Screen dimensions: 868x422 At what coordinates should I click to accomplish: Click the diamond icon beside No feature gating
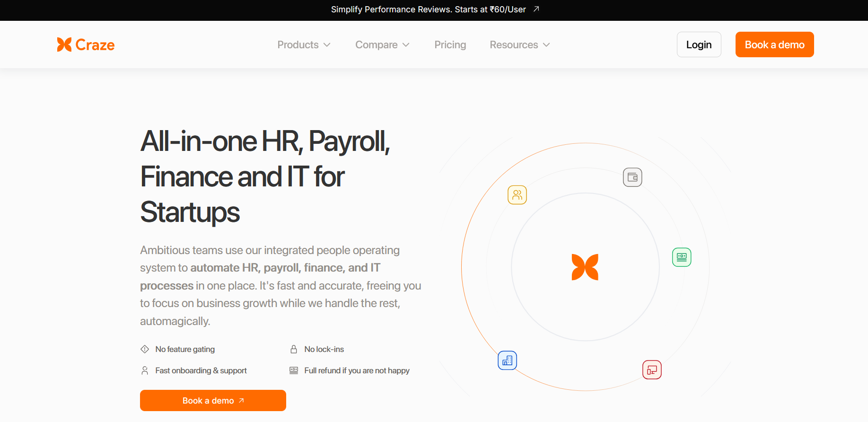pos(145,349)
